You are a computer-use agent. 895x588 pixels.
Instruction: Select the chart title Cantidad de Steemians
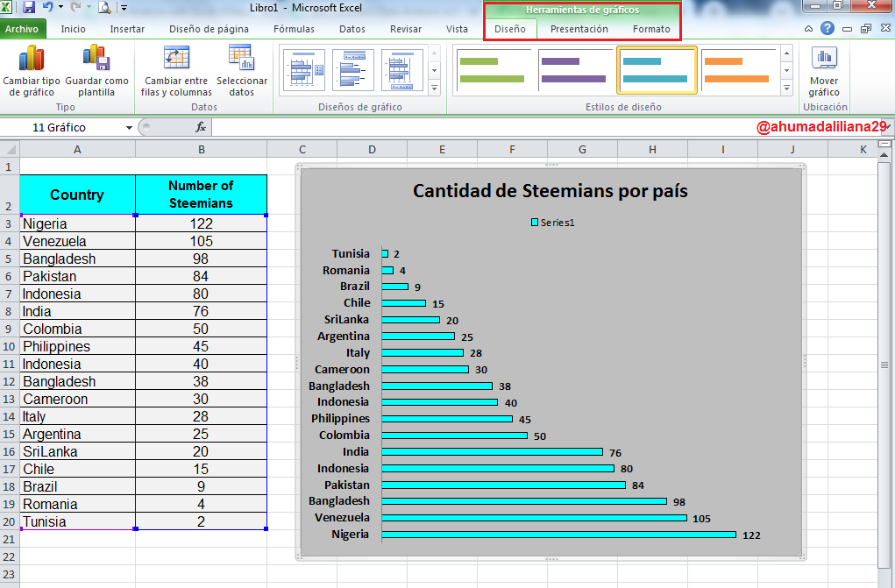pos(550,191)
